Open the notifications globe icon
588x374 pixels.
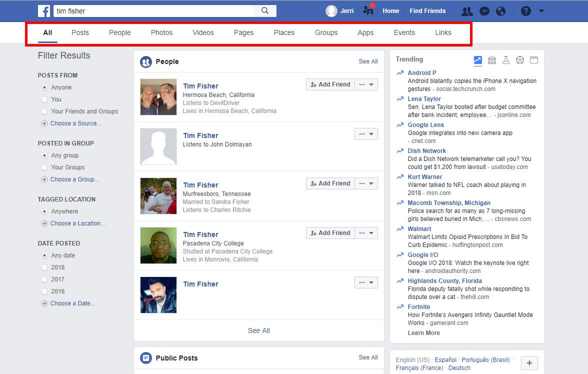(x=500, y=11)
